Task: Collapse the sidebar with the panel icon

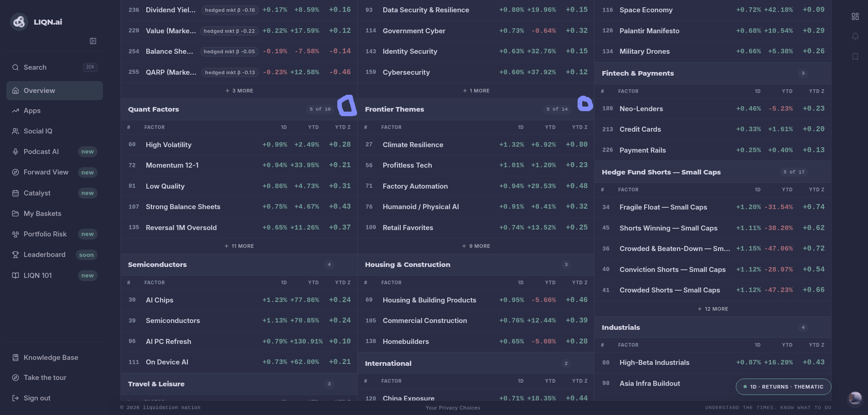Action: [x=93, y=41]
